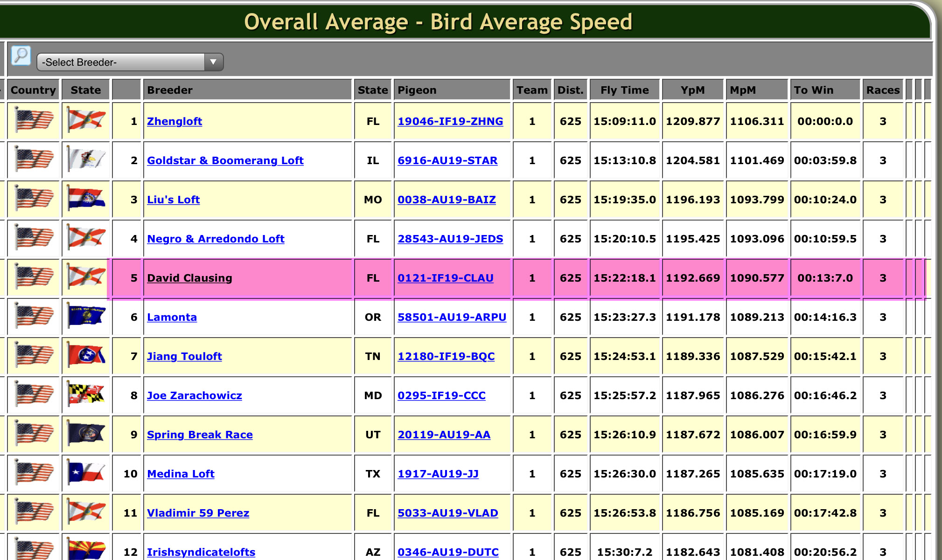The width and height of the screenshot is (942, 560).
Task: Open pigeon 58501-AU19-ARPU link
Action: pos(452,317)
